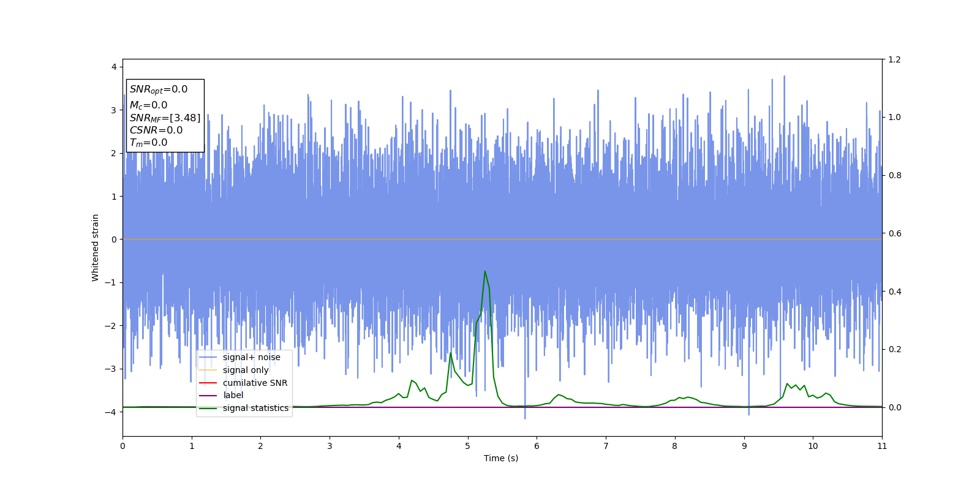Click right-axis tick label 1.2
Image resolution: width=980 pixels, height=490 pixels.
[x=894, y=59]
